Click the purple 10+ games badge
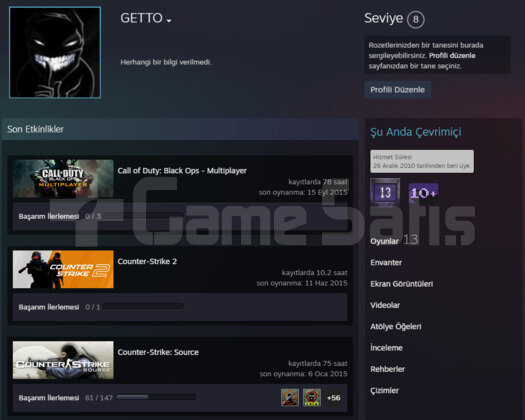Image resolution: width=525 pixels, height=420 pixels. [x=423, y=193]
